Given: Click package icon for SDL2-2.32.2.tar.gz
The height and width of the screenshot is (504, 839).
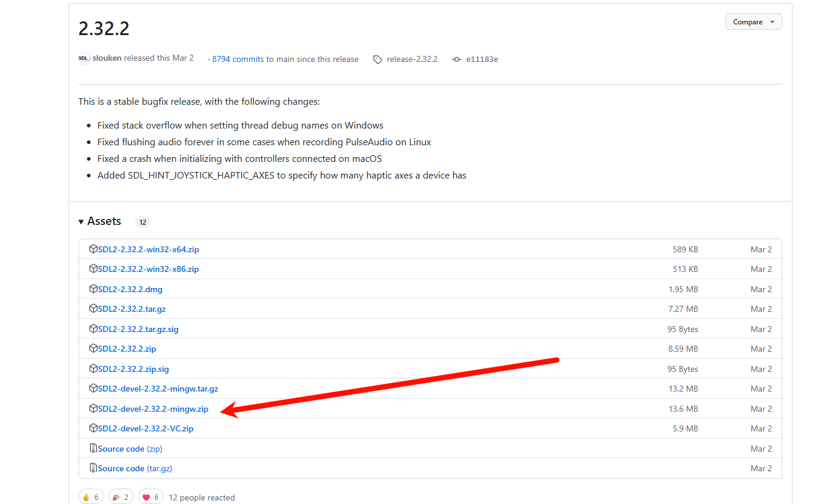Looking at the screenshot, I should tap(93, 308).
